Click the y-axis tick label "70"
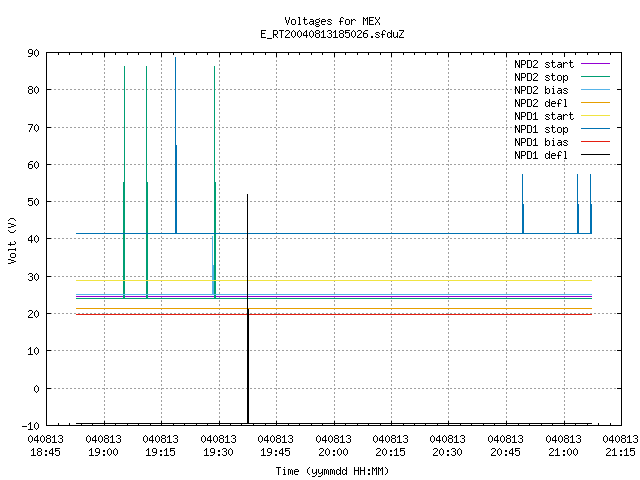Screen dimensions: 640x480 [x=33, y=128]
